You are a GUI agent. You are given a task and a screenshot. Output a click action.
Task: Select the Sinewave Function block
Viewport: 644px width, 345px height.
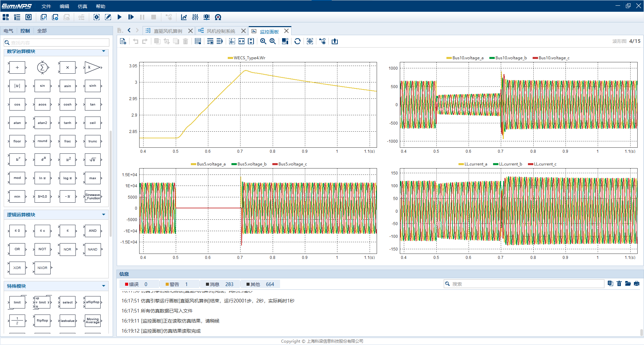tap(93, 197)
